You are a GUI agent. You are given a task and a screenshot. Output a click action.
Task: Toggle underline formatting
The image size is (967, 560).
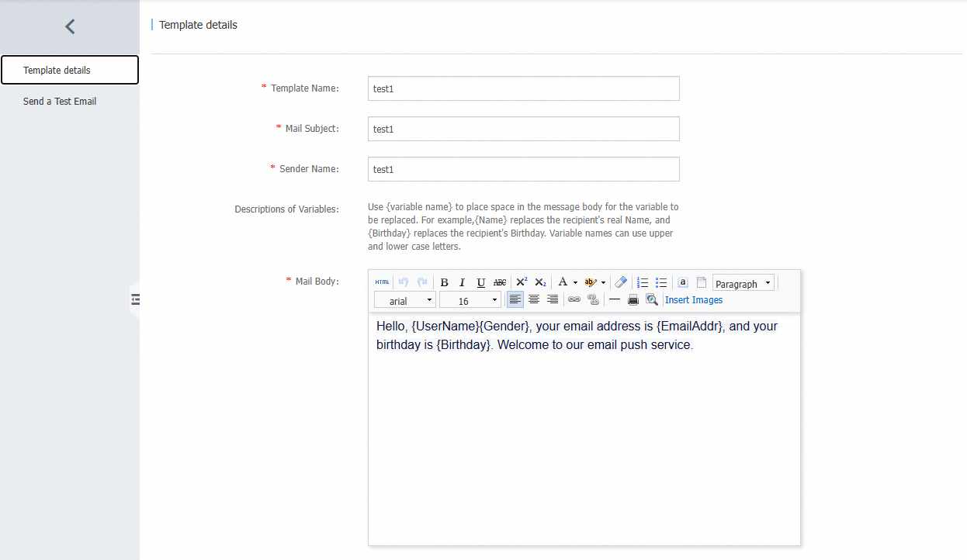click(481, 282)
